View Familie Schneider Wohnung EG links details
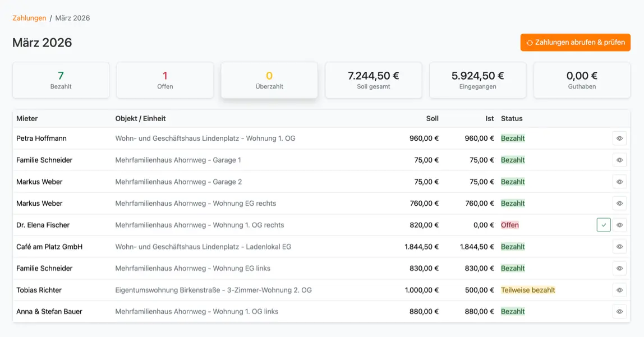The height and width of the screenshot is (337, 644). click(x=619, y=269)
